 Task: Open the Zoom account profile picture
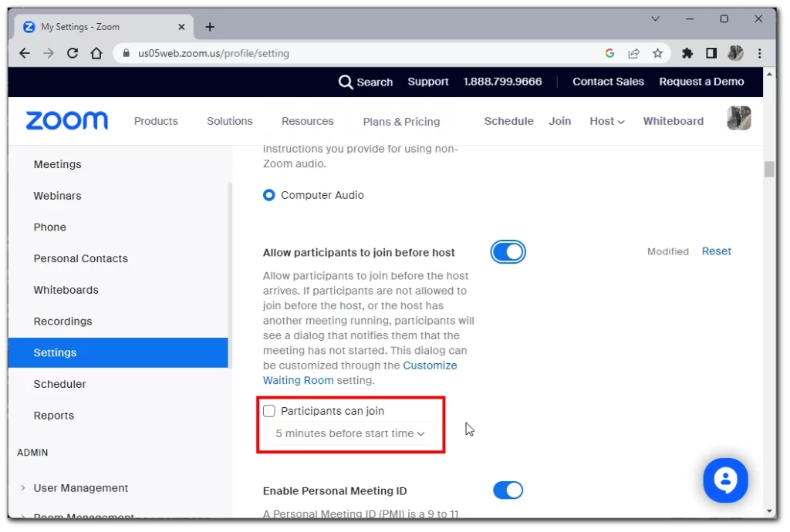739,118
